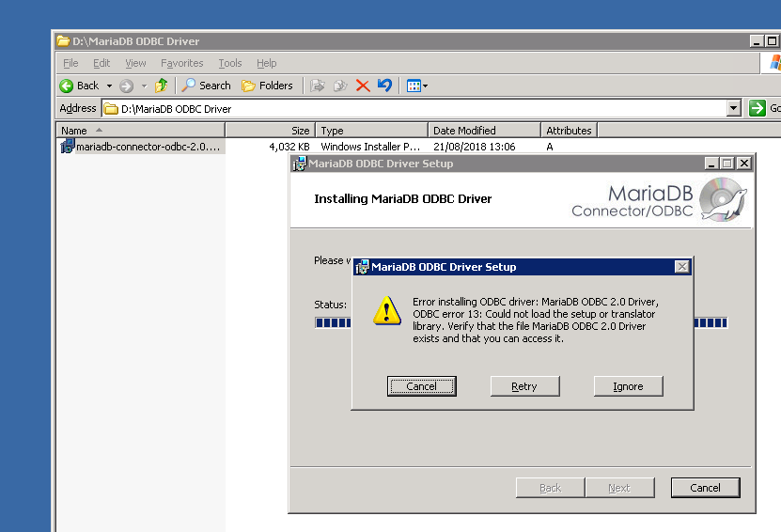Click Cancel in the error dialog
Screen dimensions: 781x532
pos(421,386)
